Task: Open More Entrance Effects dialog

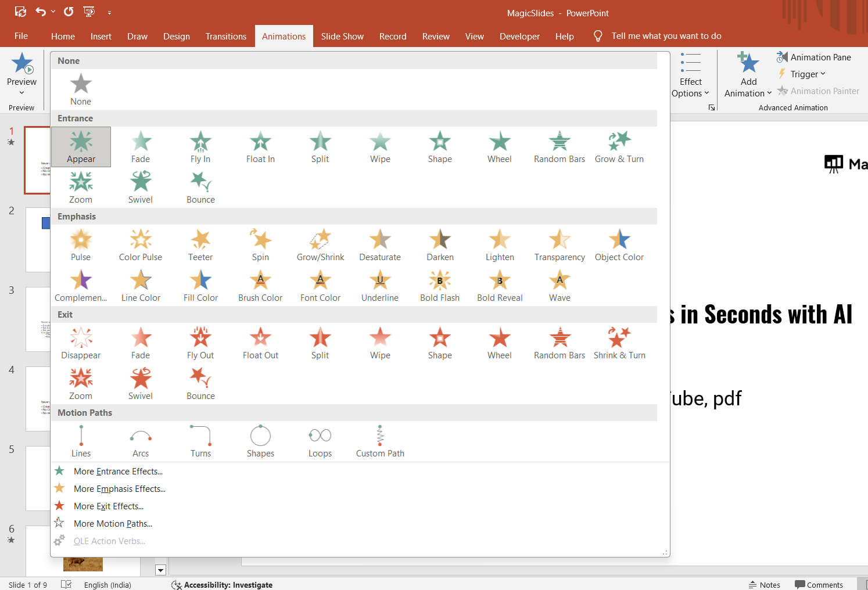Action: pos(118,472)
